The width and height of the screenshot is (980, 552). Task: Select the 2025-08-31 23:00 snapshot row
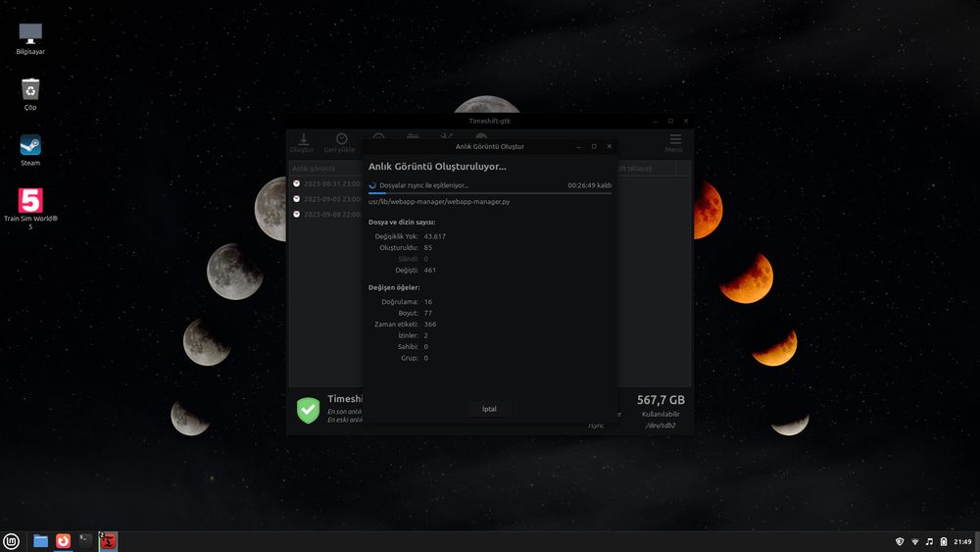tap(326, 183)
